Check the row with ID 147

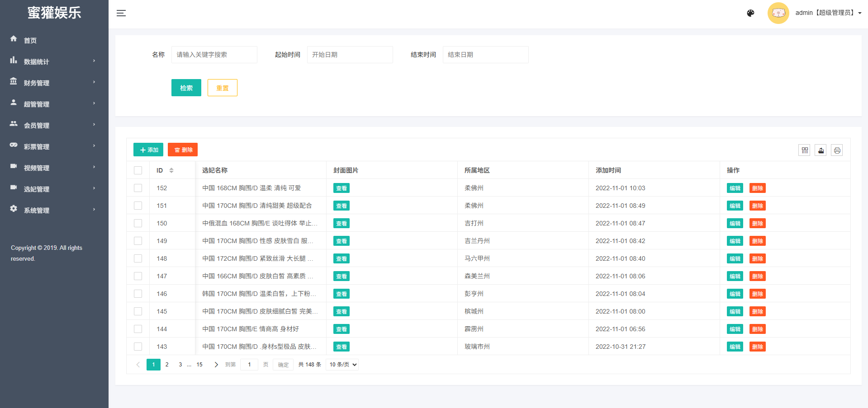pos(138,276)
